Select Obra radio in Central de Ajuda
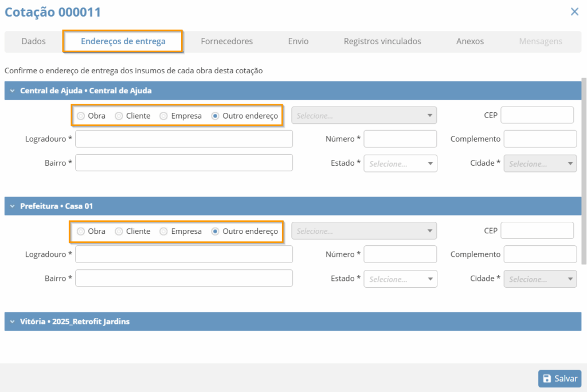This screenshot has height=392, width=587. coord(81,116)
